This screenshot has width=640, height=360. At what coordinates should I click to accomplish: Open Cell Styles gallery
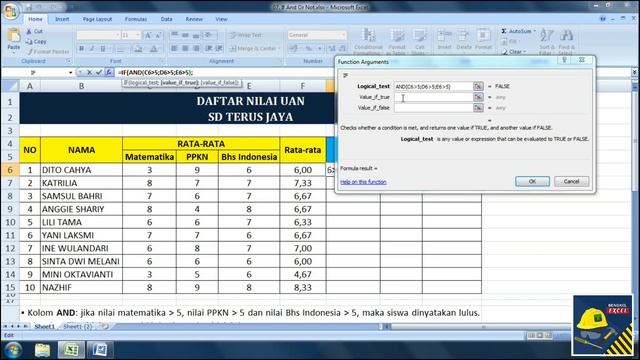click(x=419, y=41)
